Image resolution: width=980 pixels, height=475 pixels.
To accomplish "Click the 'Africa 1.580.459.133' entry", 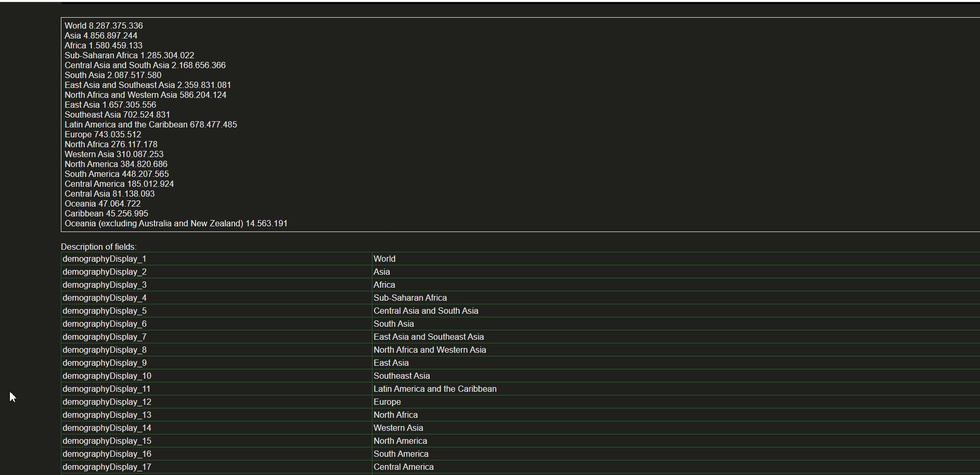I will click(x=104, y=45).
